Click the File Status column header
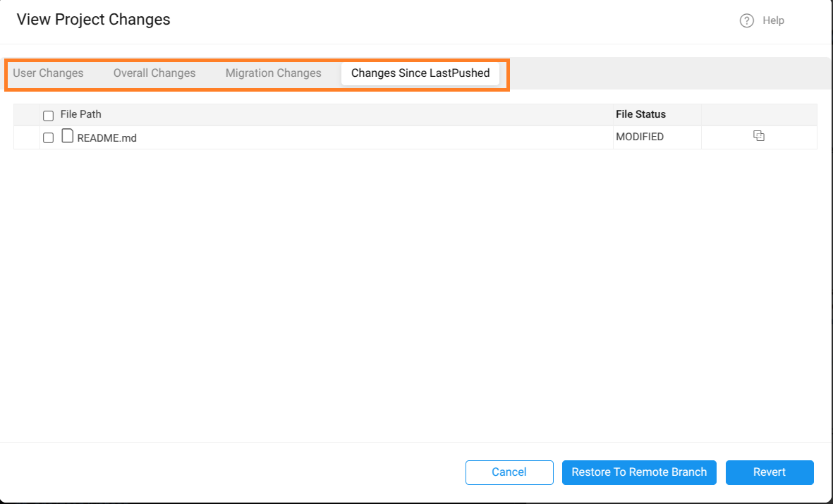This screenshot has width=833, height=504. (640, 114)
